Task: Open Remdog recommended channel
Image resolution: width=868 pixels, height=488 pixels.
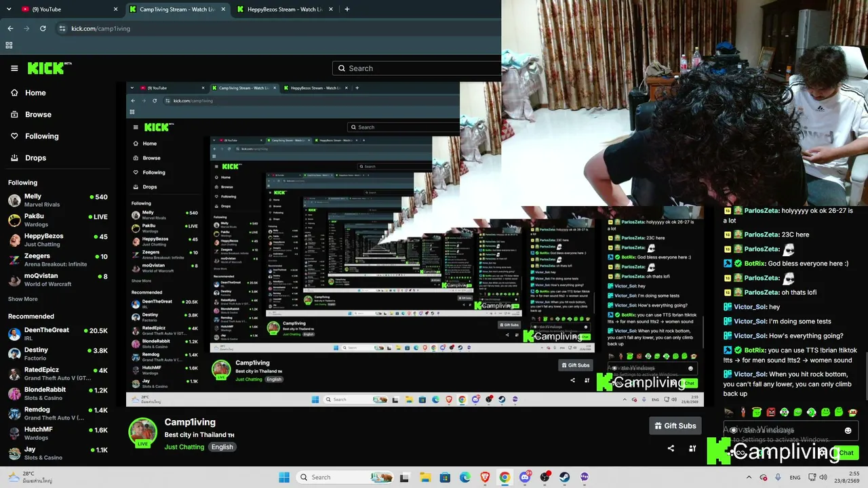Action: (x=58, y=413)
